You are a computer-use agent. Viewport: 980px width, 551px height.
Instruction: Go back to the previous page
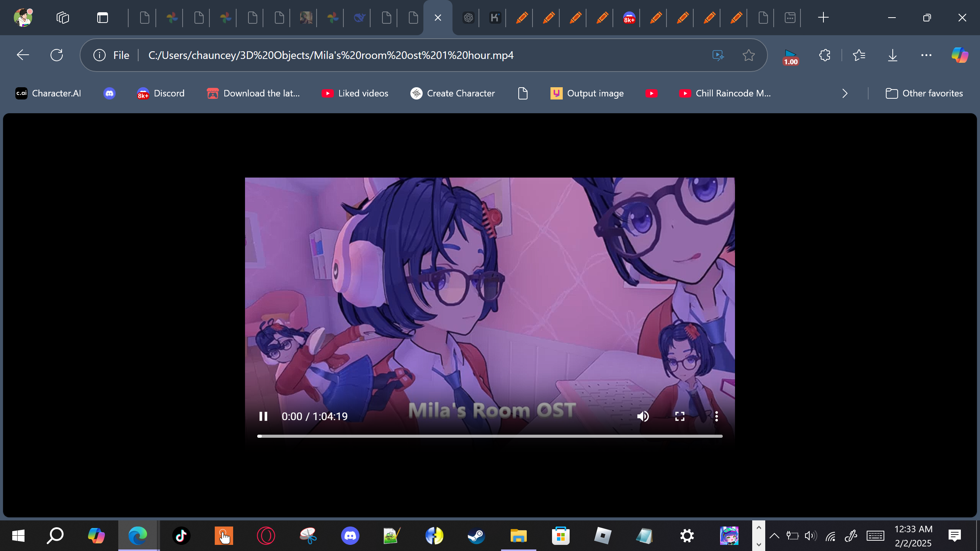tap(23, 55)
